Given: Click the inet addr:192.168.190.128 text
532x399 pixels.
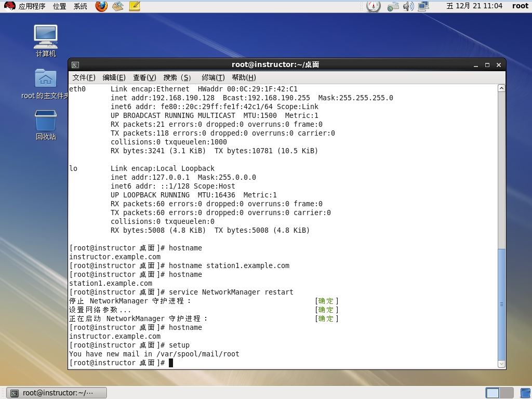Looking at the screenshot, I should (163, 98).
